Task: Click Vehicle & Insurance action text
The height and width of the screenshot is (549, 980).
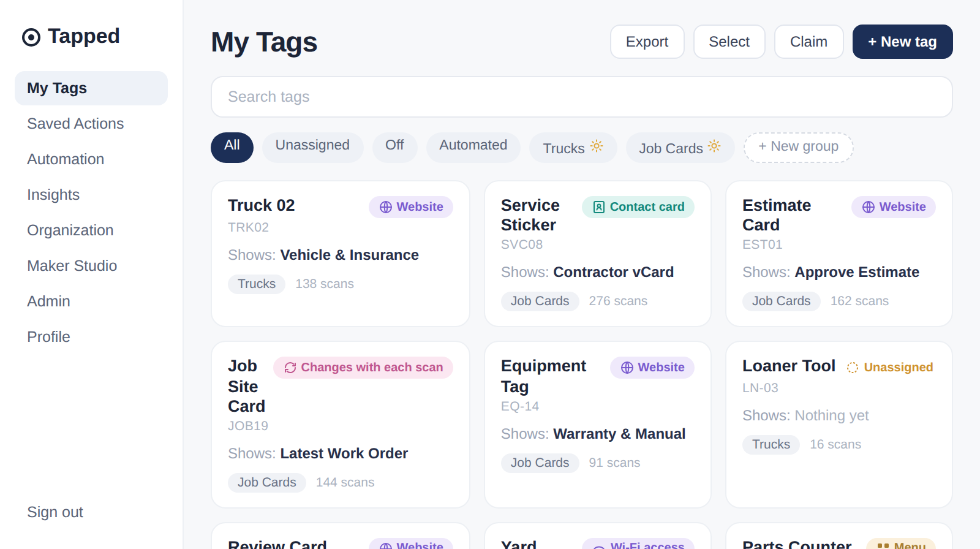Action: pyautogui.click(x=350, y=255)
